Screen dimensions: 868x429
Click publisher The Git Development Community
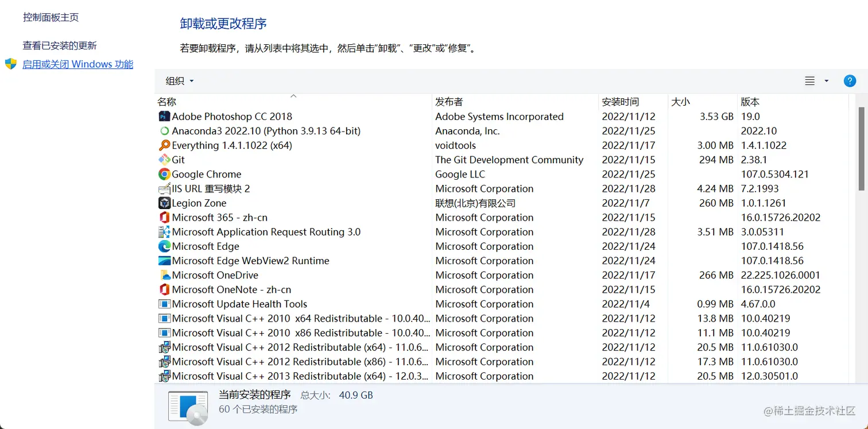pos(509,160)
